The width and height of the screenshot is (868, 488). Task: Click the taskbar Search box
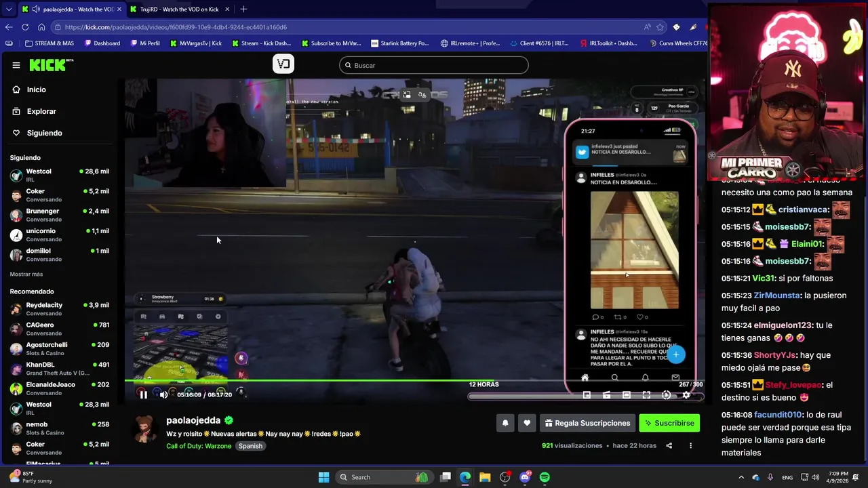(x=384, y=477)
